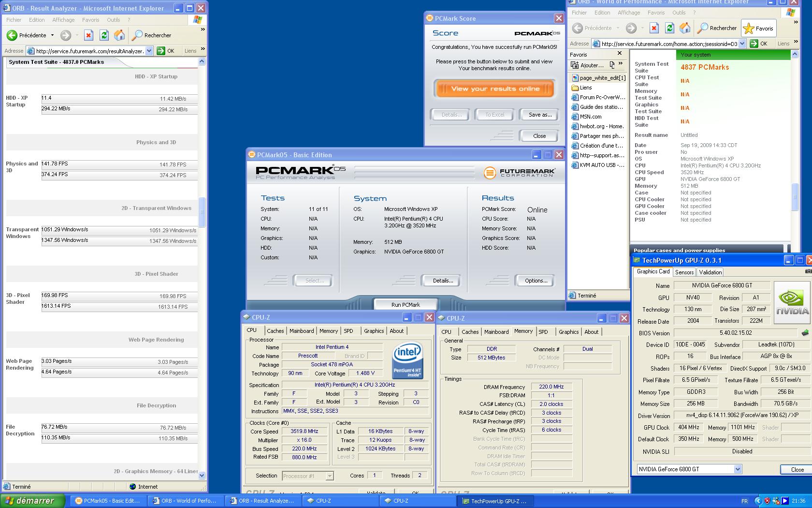Open back-history dropdown arrow next to Précédente
The image size is (812, 508).
click(x=52, y=35)
